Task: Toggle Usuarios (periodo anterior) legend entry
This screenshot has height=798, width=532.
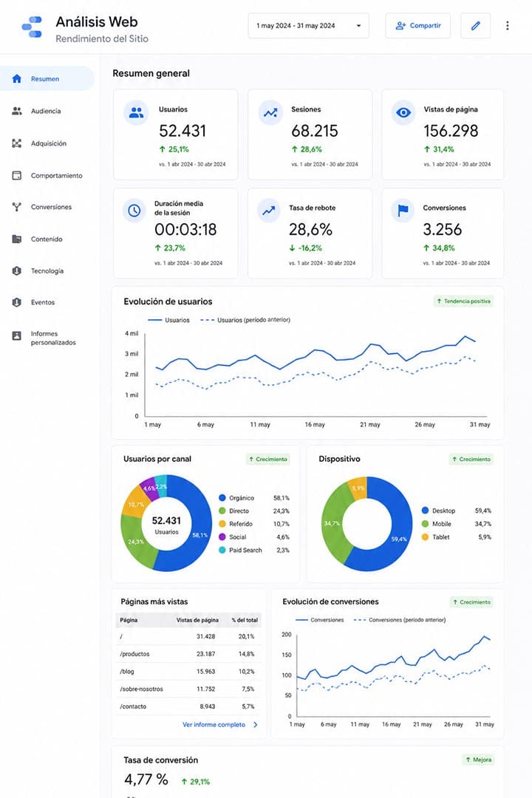Action: click(x=245, y=320)
